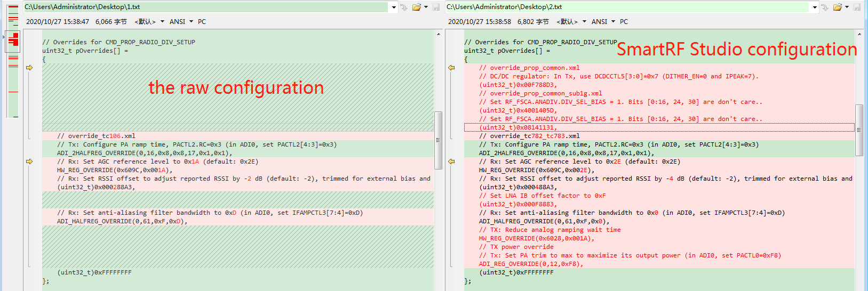868x291 pixels.
Task: Click left pane open file folder icon
Action: click(416, 7)
